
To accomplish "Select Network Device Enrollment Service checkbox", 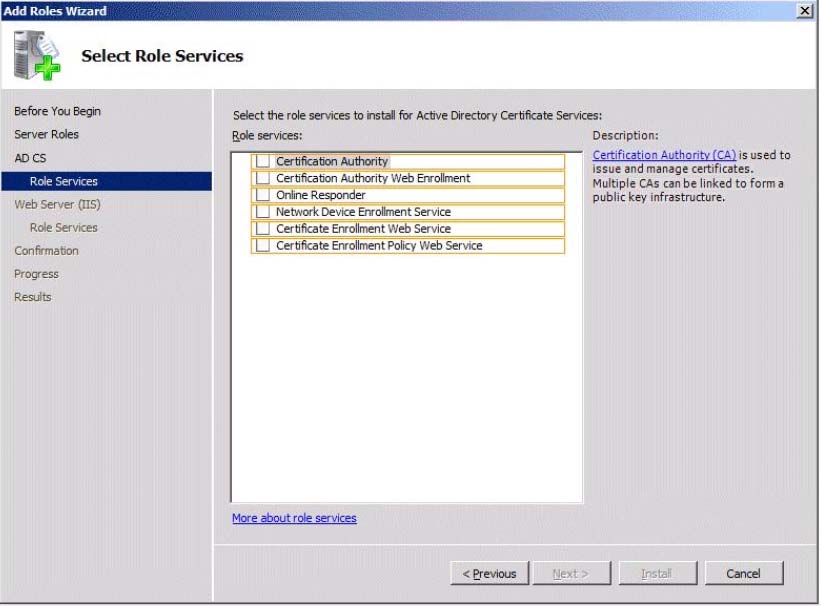I will (263, 212).
